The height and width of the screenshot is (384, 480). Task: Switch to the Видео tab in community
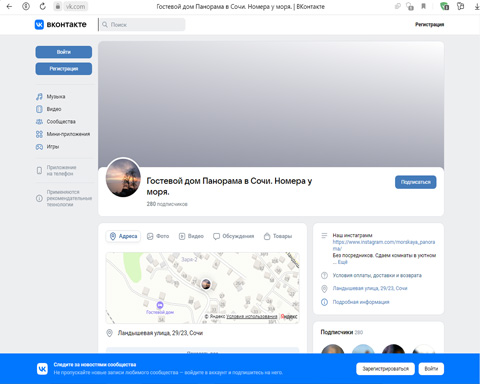click(191, 236)
